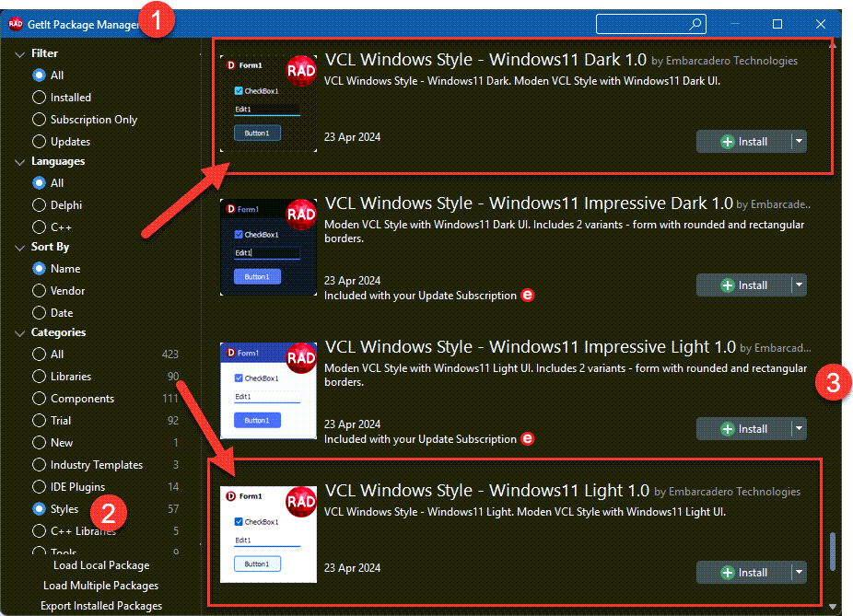
Task: Install Windows11 Impressive Dark 1.0 style
Action: (743, 285)
